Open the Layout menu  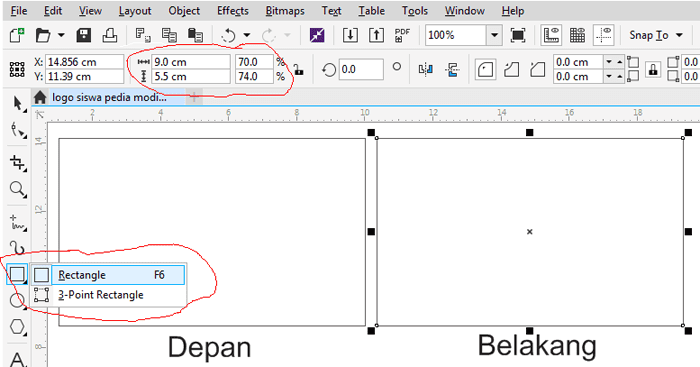135,11
